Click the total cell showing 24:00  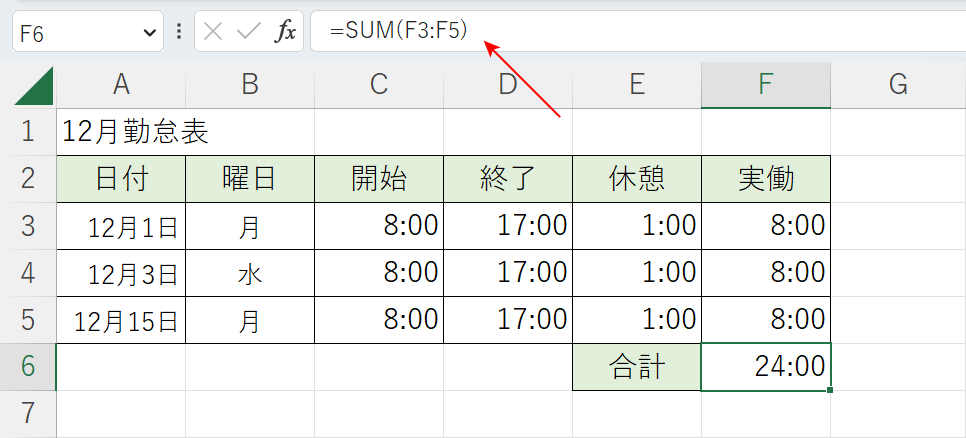click(766, 367)
